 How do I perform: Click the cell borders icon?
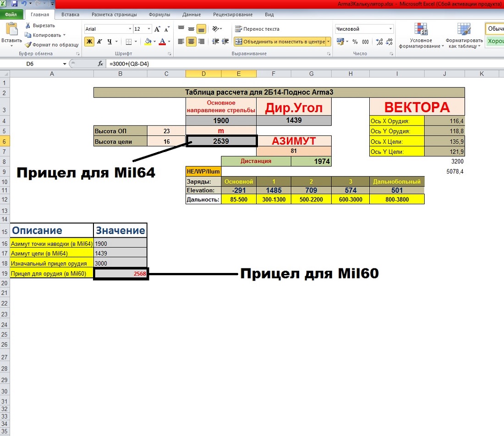[129, 41]
